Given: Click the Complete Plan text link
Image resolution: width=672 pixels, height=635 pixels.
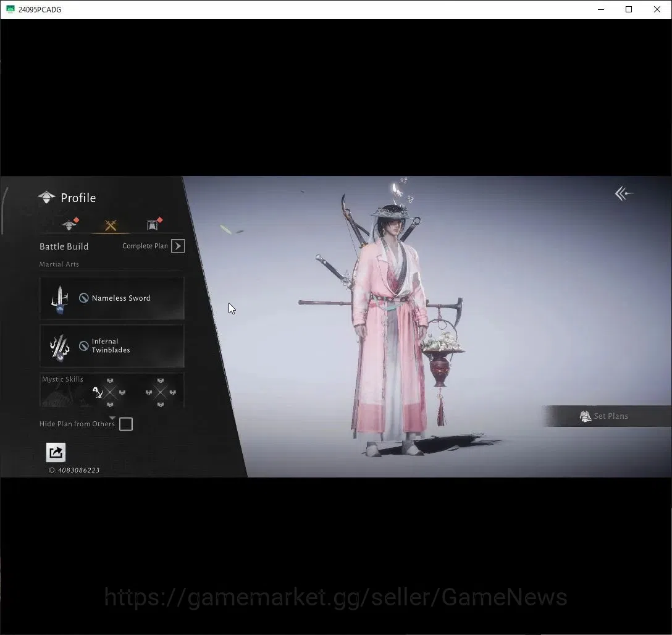Looking at the screenshot, I should (145, 246).
